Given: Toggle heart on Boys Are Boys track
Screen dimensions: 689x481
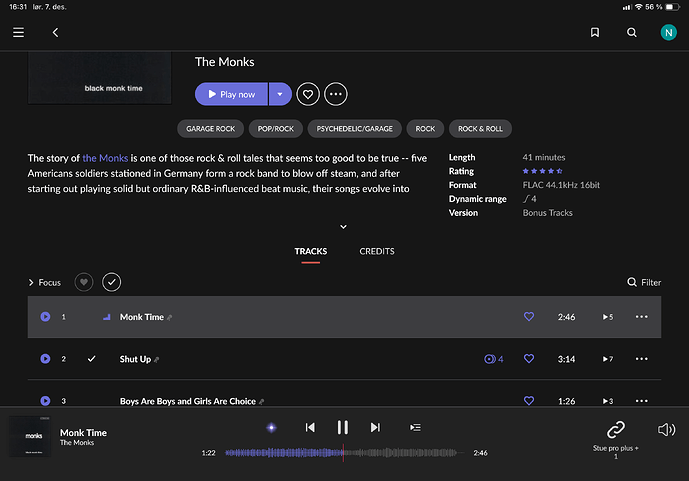Looking at the screenshot, I should click(529, 400).
